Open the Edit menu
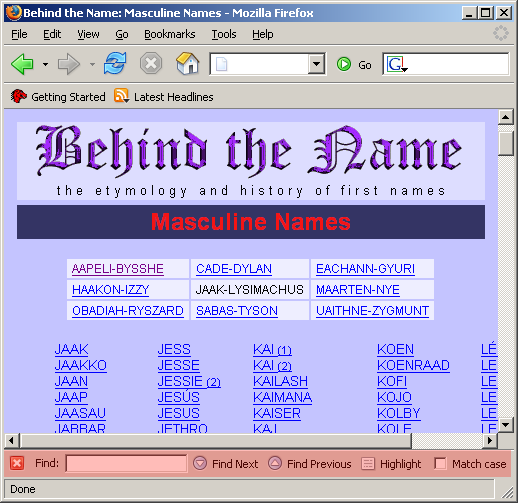 (x=52, y=34)
